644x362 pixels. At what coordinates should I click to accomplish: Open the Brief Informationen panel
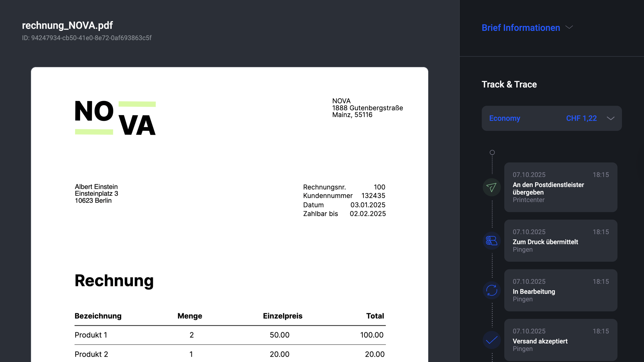pos(521,28)
